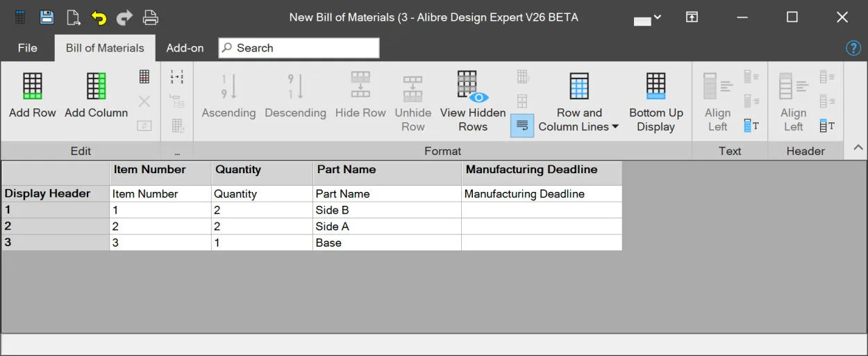Sort rows with the Ascending button
The height and width of the screenshot is (356, 868).
[x=228, y=96]
